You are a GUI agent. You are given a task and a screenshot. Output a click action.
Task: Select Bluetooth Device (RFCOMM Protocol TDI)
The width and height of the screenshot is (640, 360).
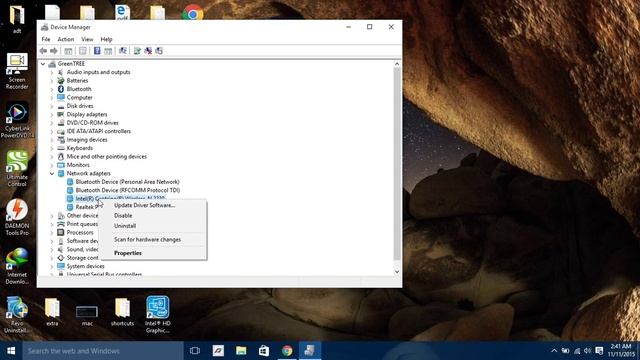point(128,190)
